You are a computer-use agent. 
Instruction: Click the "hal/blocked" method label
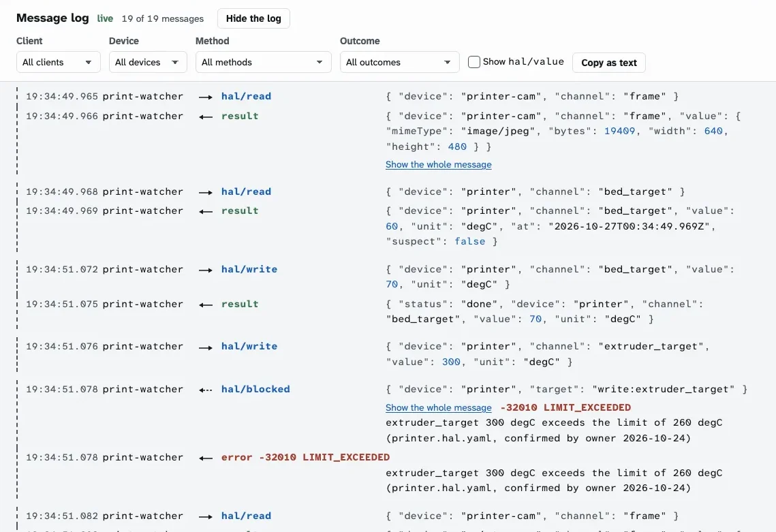coord(255,389)
